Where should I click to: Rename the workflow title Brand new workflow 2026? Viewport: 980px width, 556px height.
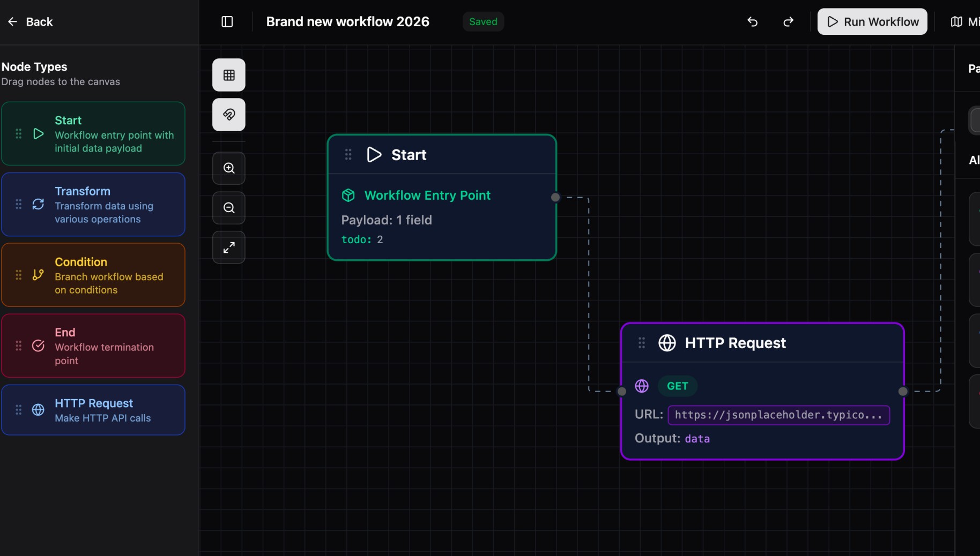click(x=347, y=21)
